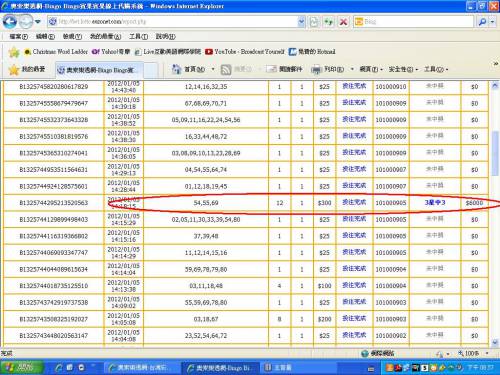Click the red Stop loading icon

point(343,22)
